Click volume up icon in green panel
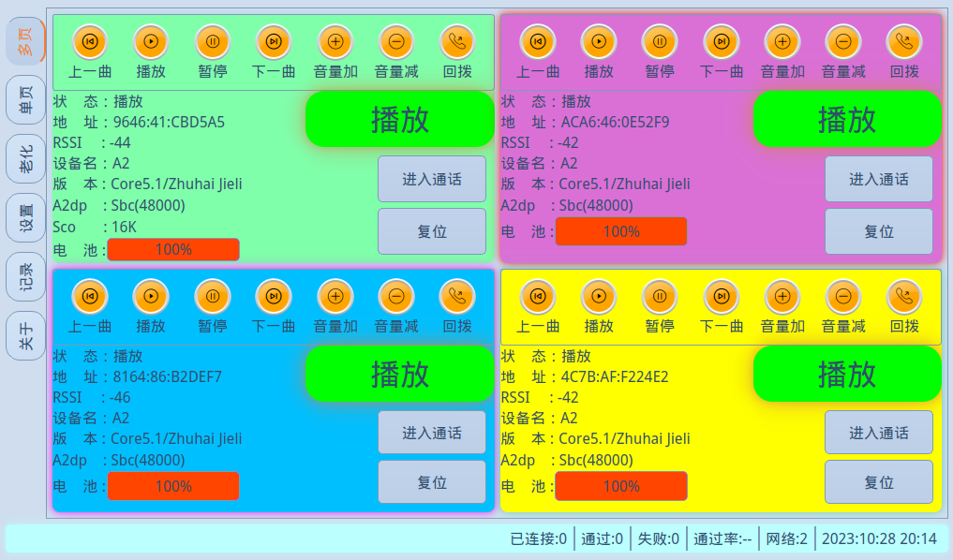Image resolution: width=953 pixels, height=560 pixels. pos(335,42)
